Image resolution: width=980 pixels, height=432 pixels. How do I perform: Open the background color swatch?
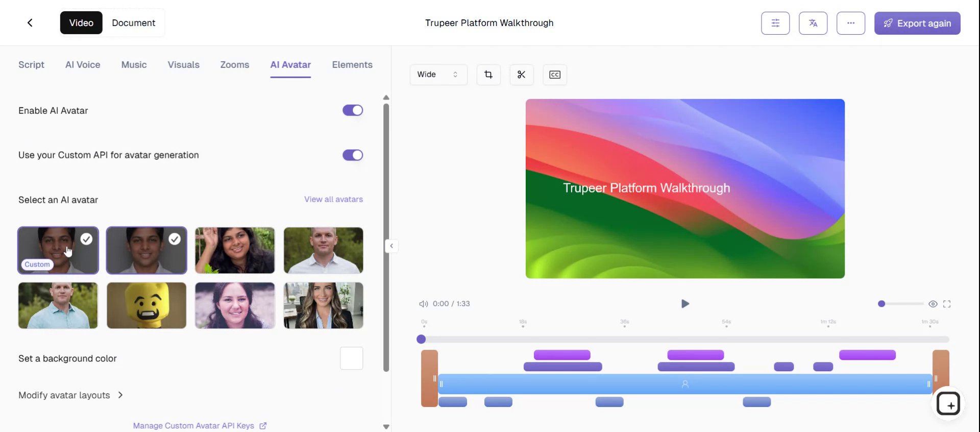[352, 358]
